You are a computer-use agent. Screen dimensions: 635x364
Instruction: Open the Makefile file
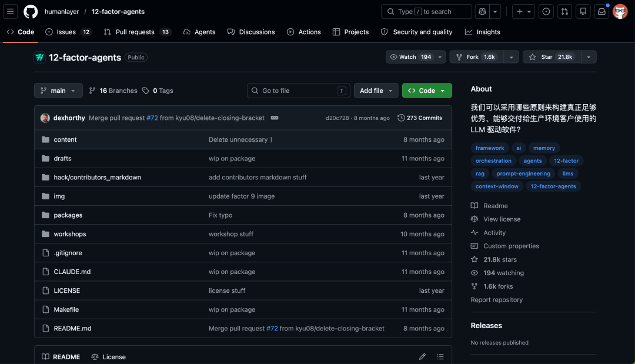(66, 309)
